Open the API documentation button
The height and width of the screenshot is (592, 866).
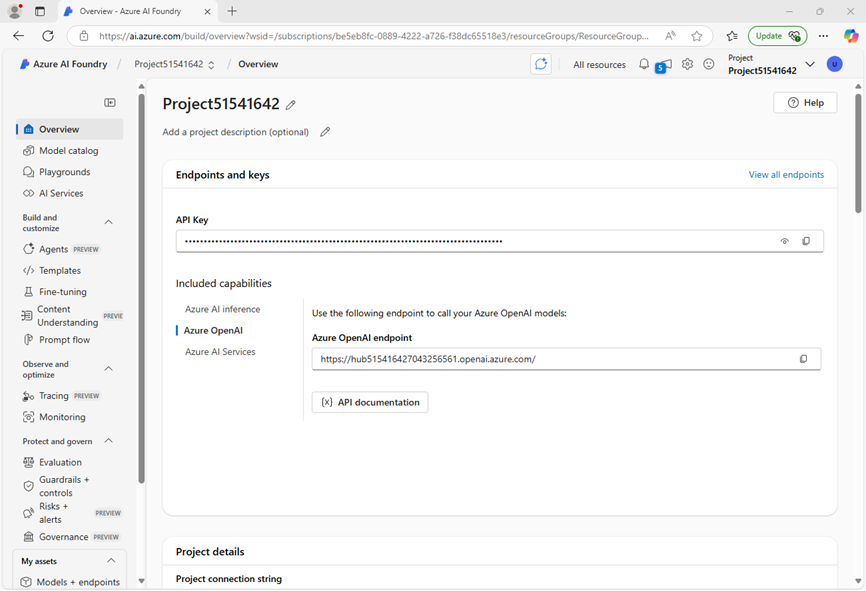click(x=370, y=402)
